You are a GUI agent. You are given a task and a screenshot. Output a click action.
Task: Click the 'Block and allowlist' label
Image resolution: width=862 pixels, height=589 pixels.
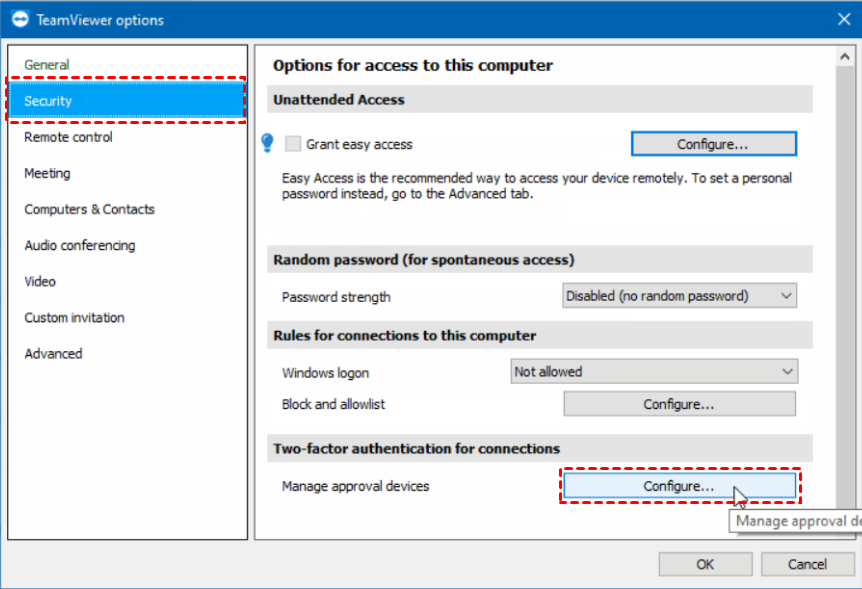(x=333, y=404)
